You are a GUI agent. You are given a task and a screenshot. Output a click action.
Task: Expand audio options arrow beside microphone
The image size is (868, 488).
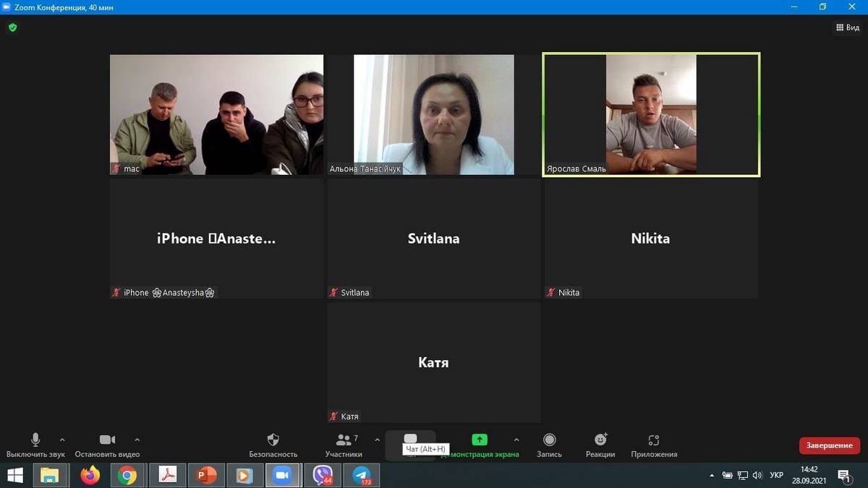coord(62,440)
